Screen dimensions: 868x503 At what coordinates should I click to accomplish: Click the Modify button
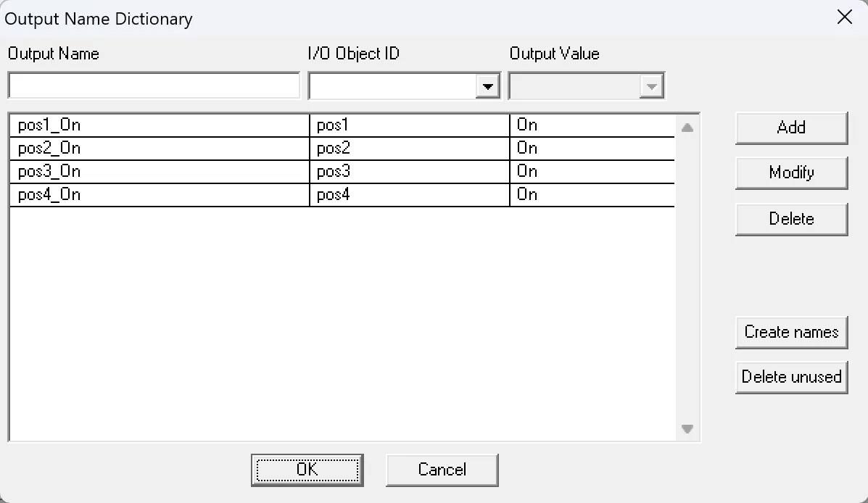[791, 173]
